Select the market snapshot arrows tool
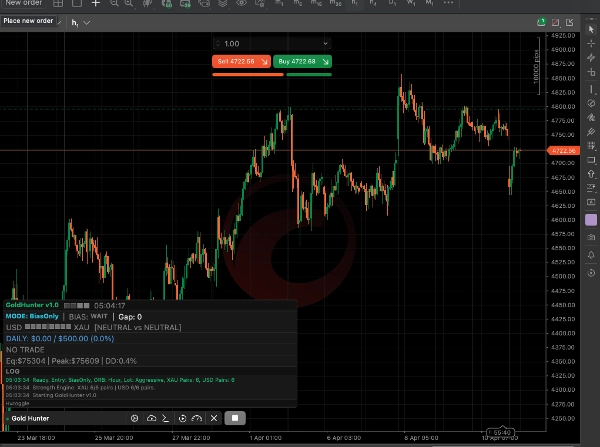 click(x=591, y=58)
